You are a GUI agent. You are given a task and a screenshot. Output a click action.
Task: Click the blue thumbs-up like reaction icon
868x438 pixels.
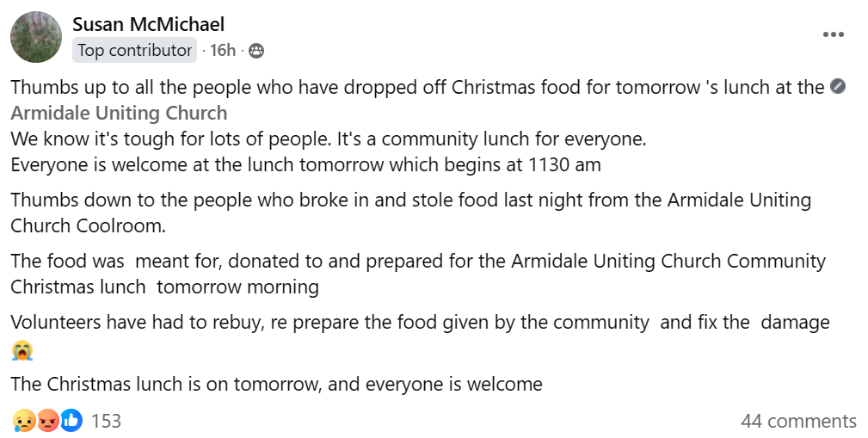pos(71,421)
